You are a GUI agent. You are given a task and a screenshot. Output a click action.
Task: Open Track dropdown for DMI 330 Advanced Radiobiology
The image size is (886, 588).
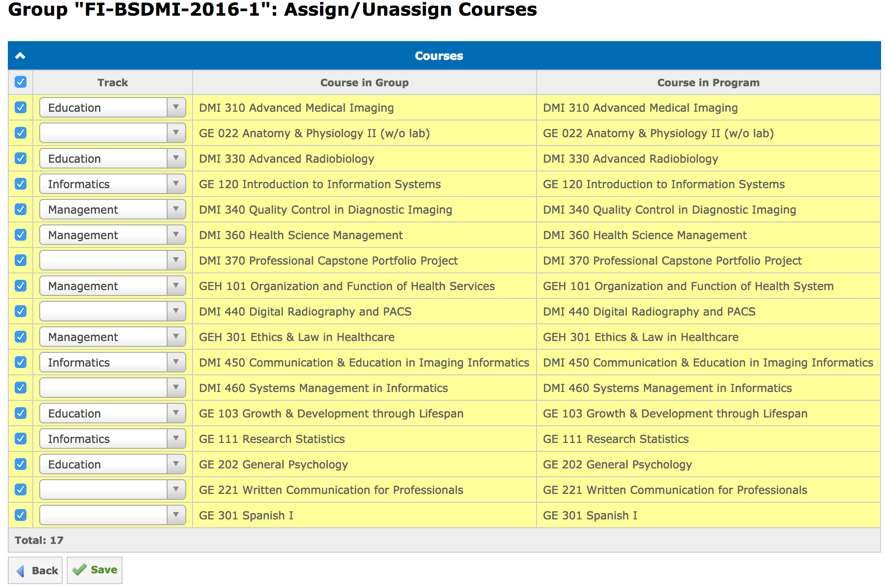[x=113, y=158]
